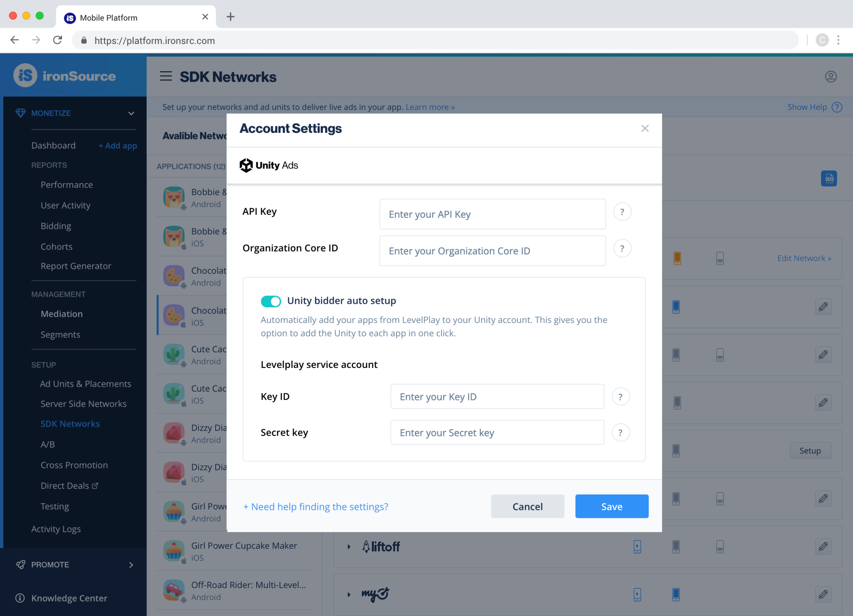
Task: Click the Show Help question mark icon
Action: (837, 107)
